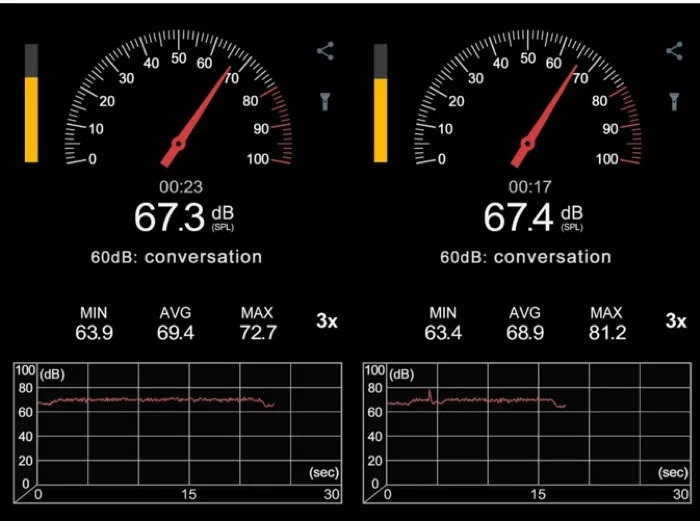The width and height of the screenshot is (700, 527).
Task: Click the '(dB)' axis label in right graph
Action: 402,374
